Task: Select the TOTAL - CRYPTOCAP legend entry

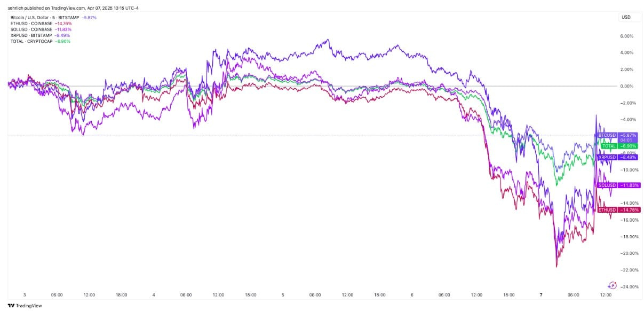Action: pyautogui.click(x=31, y=41)
